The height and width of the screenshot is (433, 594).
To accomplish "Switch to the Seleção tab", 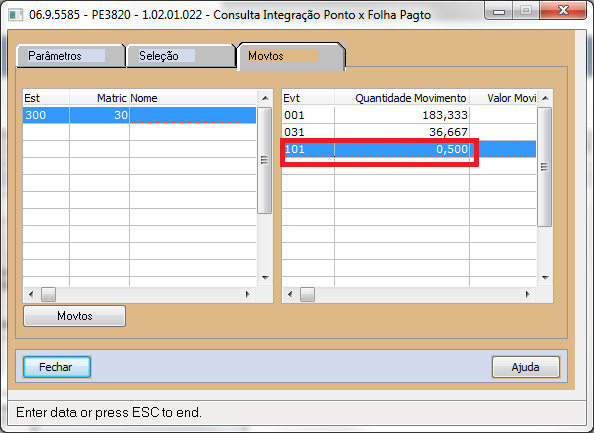I will coord(181,56).
